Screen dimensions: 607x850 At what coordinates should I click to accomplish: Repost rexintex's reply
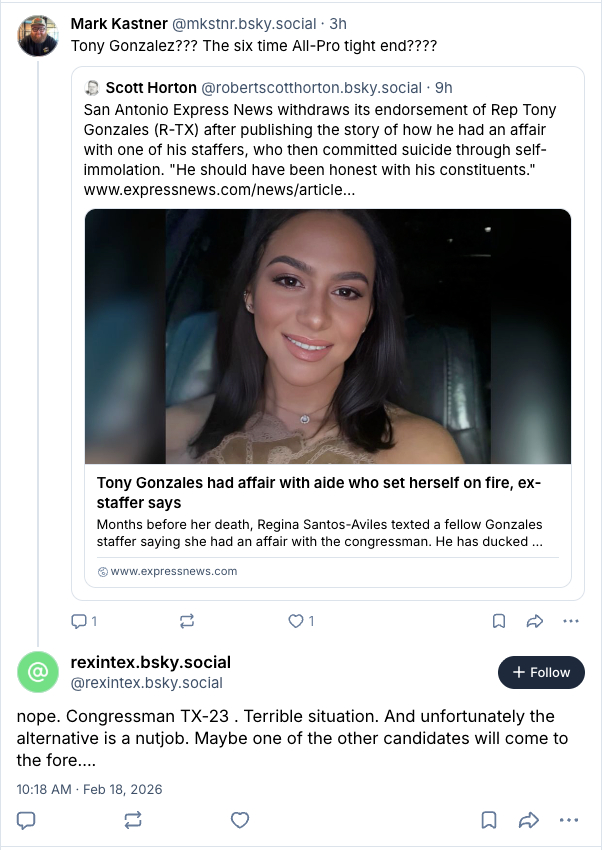click(x=133, y=820)
